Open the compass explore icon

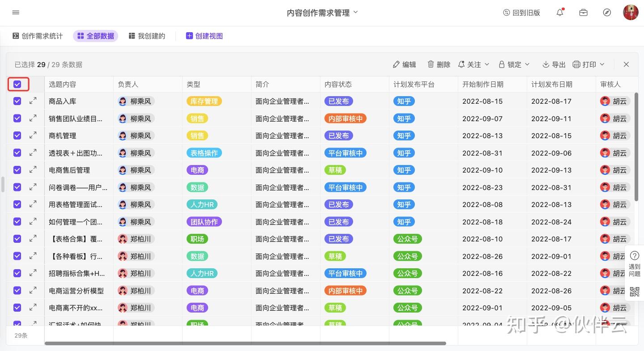click(607, 13)
